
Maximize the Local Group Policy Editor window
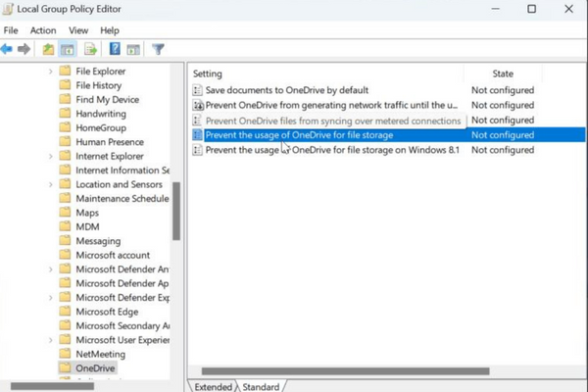(x=531, y=9)
